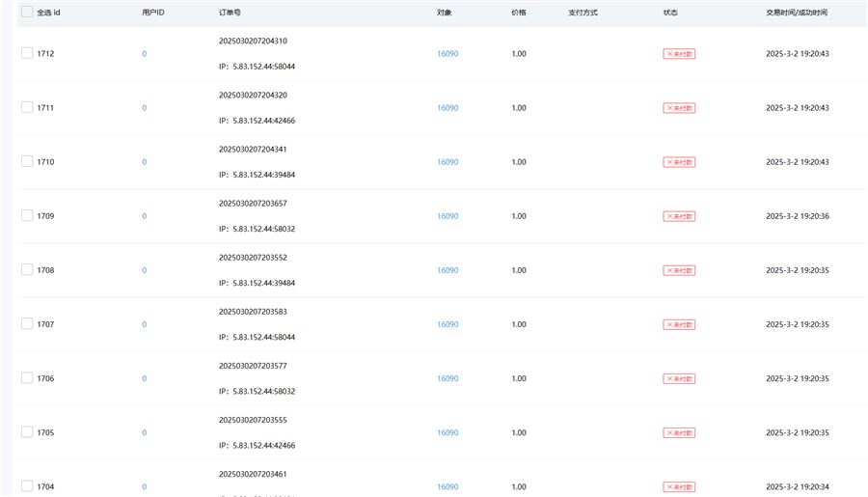This screenshot has height=497, width=868.
Task: Toggle the 全选 select-all checkbox
Action: pyautogui.click(x=27, y=13)
